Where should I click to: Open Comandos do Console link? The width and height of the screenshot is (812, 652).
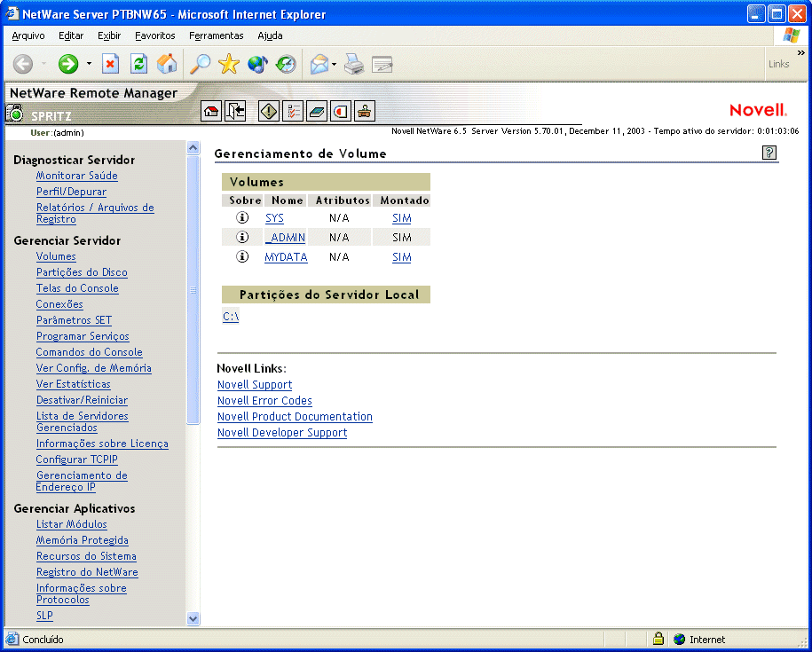pos(89,352)
